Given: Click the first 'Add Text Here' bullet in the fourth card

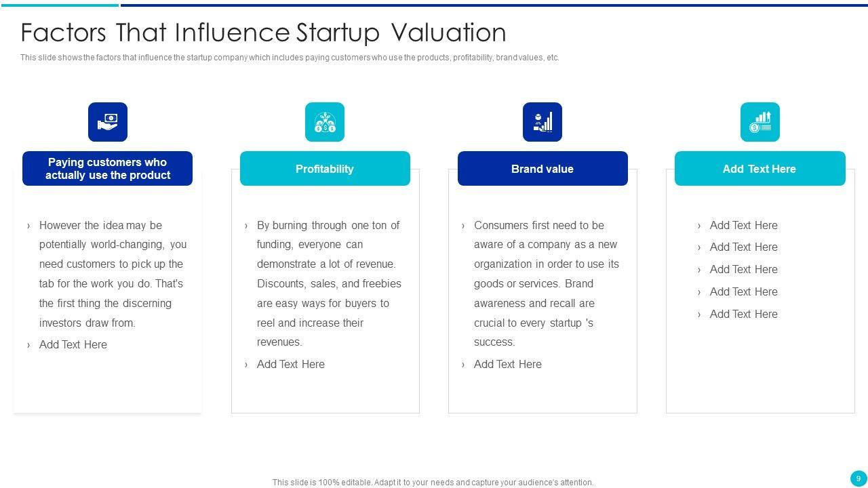Looking at the screenshot, I should tap(743, 226).
